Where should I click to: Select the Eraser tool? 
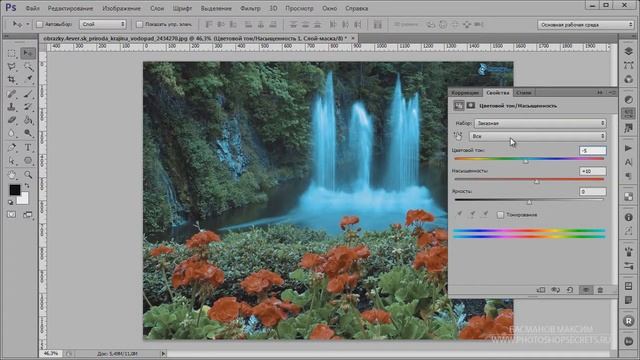click(x=12, y=120)
